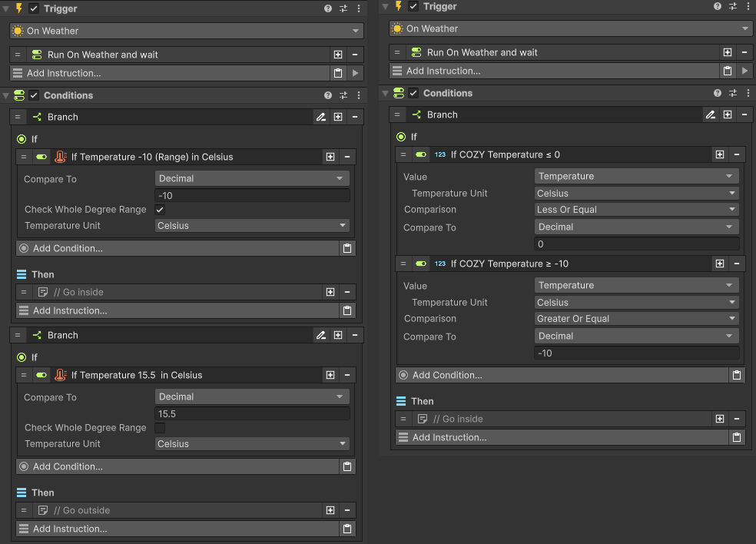Click minus icon on If COZY Temperature ≤ 0
The height and width of the screenshot is (544, 756).
[x=736, y=154]
